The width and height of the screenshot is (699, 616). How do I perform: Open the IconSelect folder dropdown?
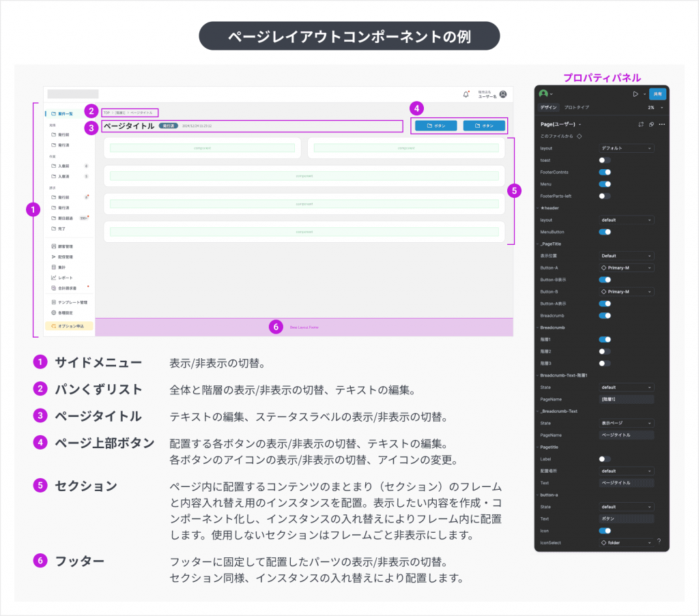[627, 543]
